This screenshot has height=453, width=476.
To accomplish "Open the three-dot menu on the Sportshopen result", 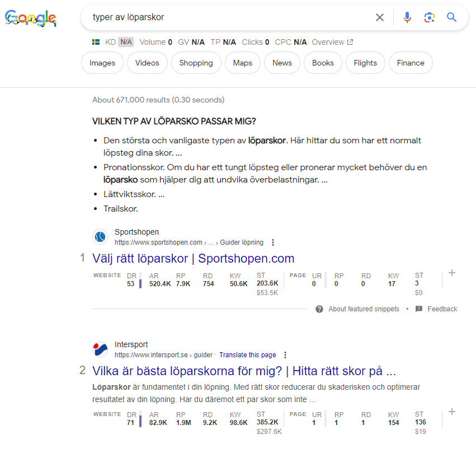I will 272,242.
